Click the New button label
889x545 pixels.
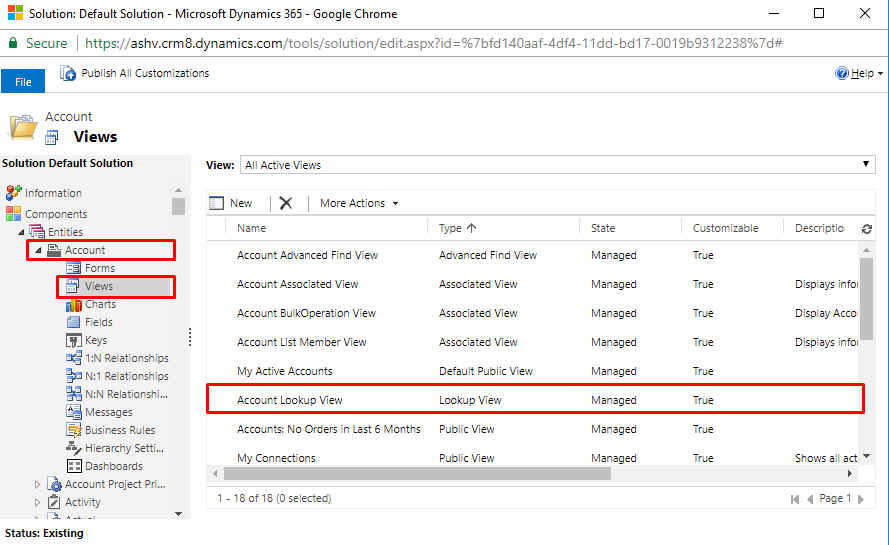(x=241, y=203)
